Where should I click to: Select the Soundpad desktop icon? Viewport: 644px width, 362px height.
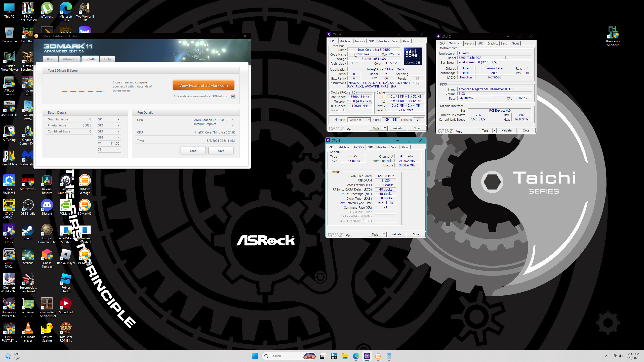(x=66, y=306)
